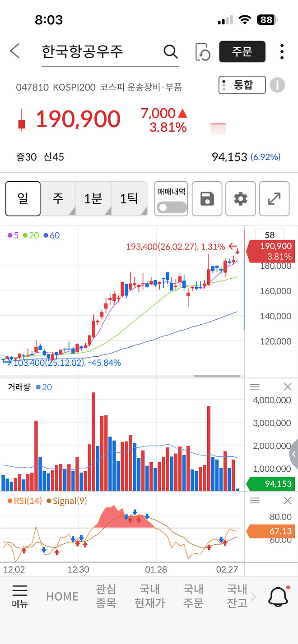The height and width of the screenshot is (644, 298).
Task: Open the refresh screen icon
Action: pyautogui.click(x=203, y=52)
